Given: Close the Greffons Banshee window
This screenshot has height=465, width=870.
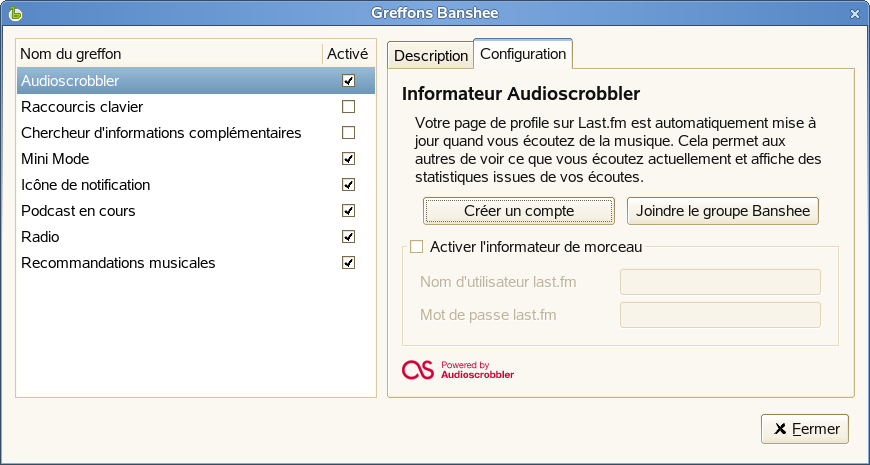Looking at the screenshot, I should coord(854,14).
